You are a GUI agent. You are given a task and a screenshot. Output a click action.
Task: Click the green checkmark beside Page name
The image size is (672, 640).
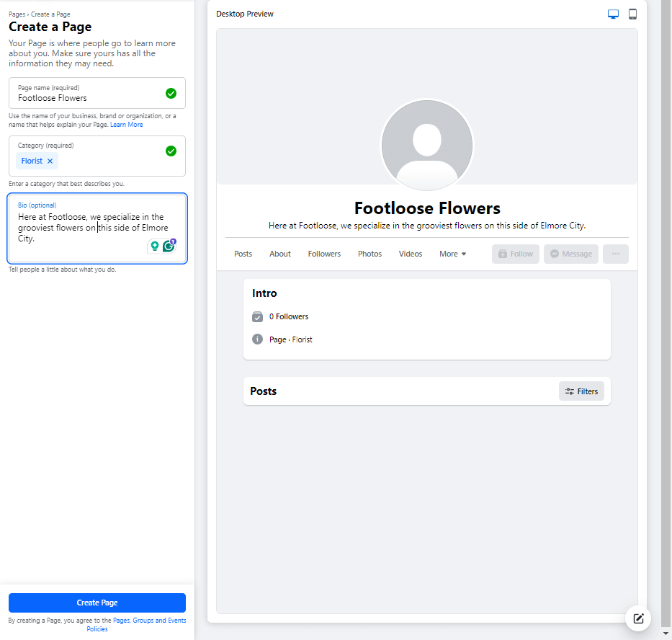click(171, 93)
